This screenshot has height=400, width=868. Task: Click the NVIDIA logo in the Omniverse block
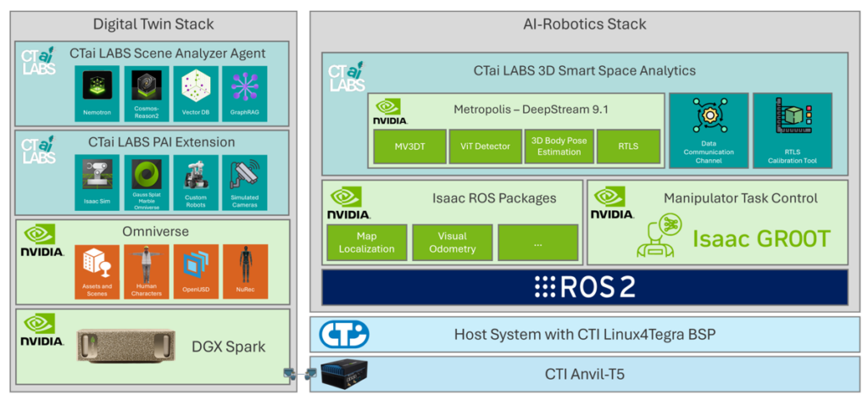[x=42, y=242]
